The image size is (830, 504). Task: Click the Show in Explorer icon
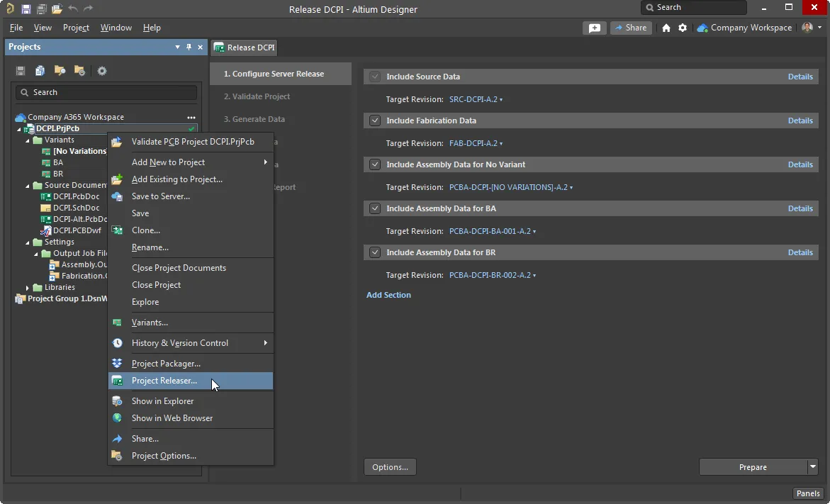click(117, 401)
